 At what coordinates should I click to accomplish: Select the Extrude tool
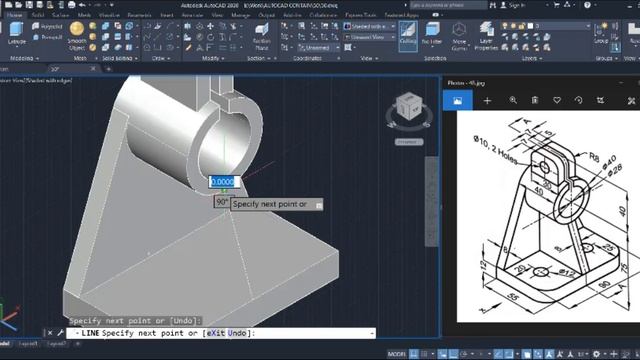click(x=16, y=33)
